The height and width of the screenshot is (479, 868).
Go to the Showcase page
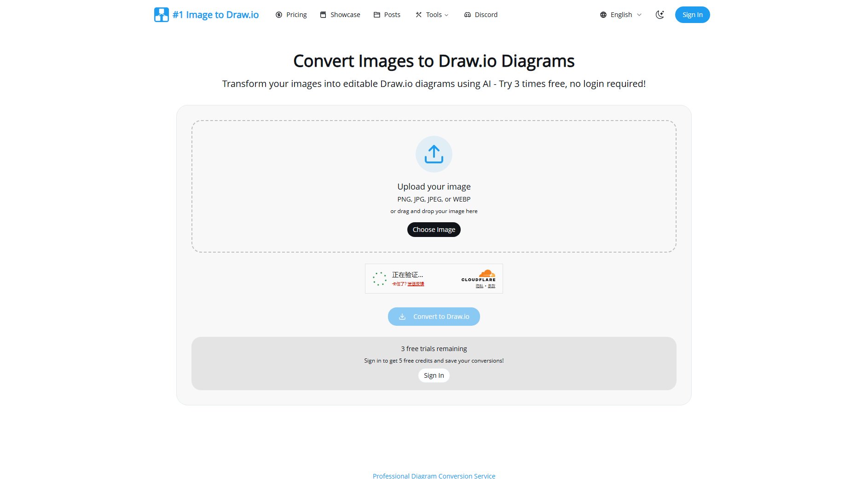pos(345,15)
